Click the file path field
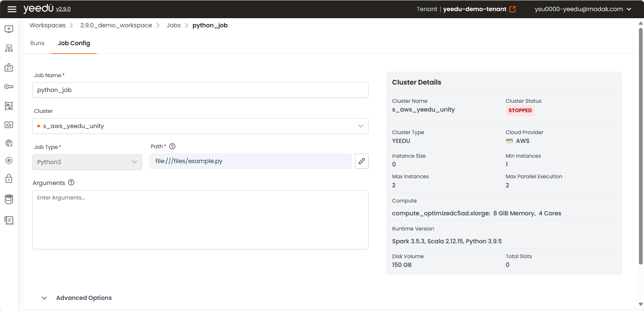Viewport: 644px width, 311px height. (x=251, y=161)
